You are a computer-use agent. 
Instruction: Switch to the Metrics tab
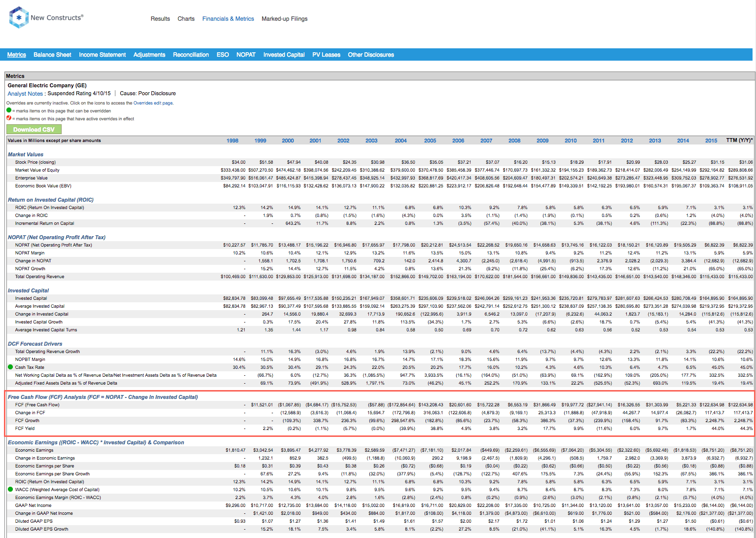coord(17,55)
